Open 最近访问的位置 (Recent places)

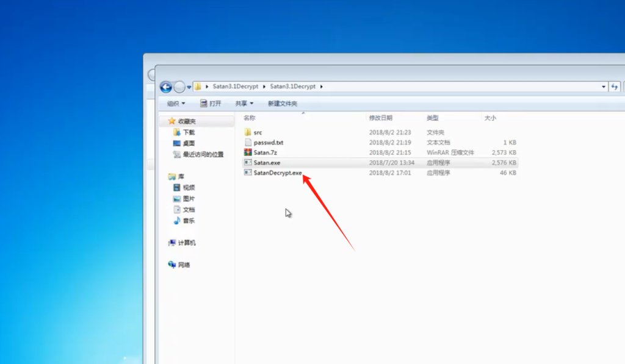pyautogui.click(x=203, y=155)
